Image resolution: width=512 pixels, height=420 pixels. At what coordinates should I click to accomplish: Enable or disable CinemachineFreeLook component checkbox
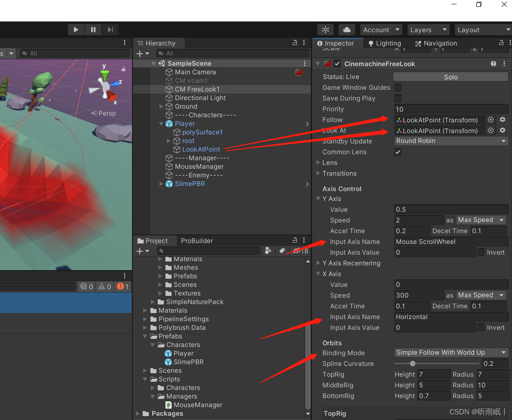337,64
